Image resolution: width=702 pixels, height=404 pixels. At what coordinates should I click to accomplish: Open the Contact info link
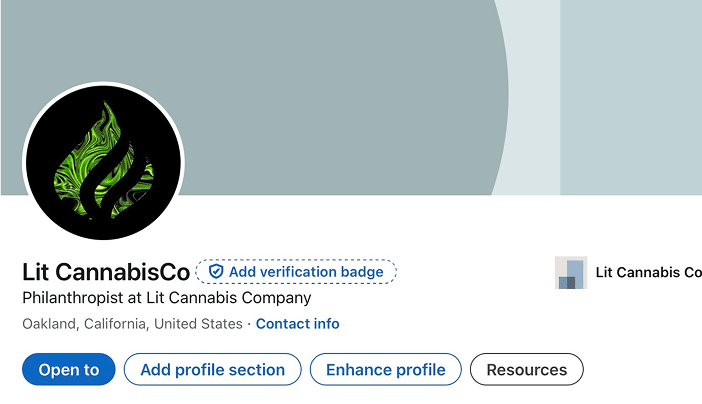point(297,324)
